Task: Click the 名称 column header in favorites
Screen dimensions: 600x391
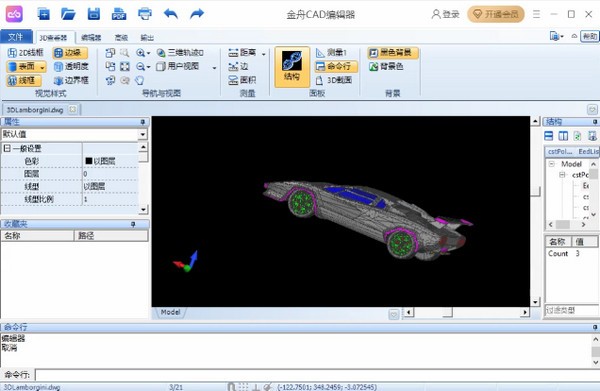Action: pyautogui.click(x=37, y=236)
